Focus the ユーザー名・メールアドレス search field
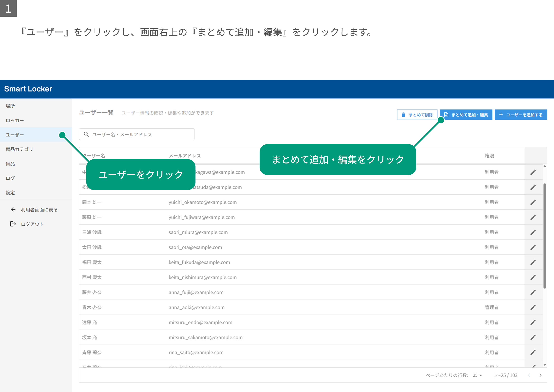Viewport: 554px width, 392px height. tap(137, 134)
